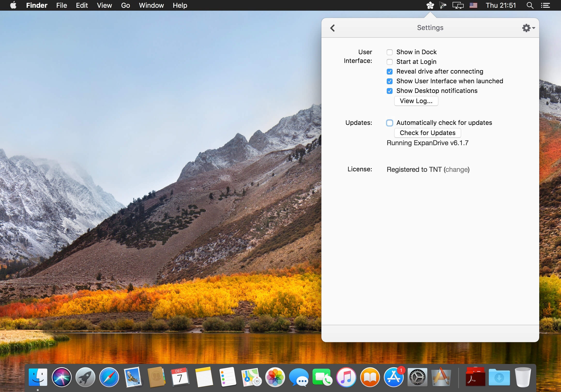Open the Window menu
Viewport: 561px width, 392px height.
click(x=151, y=5)
